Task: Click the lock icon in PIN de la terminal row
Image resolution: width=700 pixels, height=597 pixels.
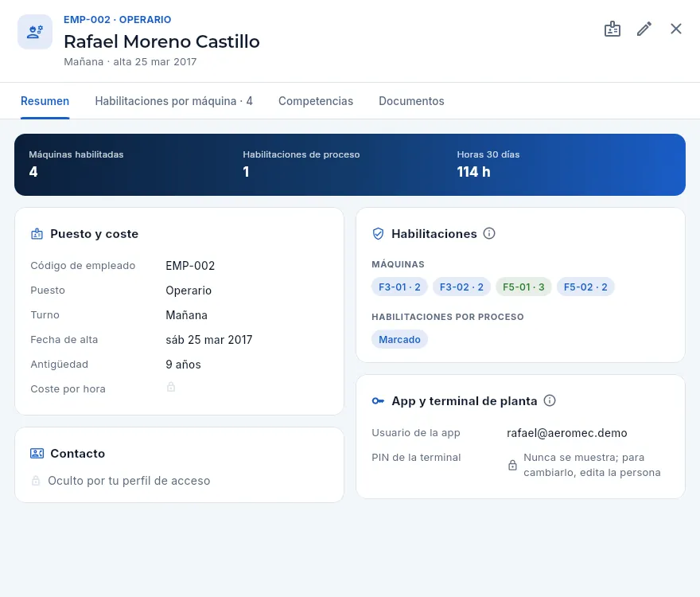Action: 512,465
